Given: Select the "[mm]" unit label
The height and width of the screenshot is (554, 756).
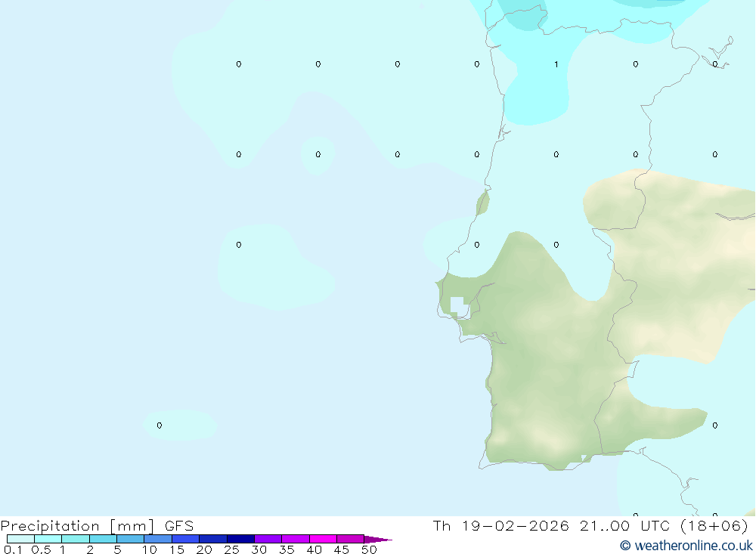Looking at the screenshot, I should [132, 525].
